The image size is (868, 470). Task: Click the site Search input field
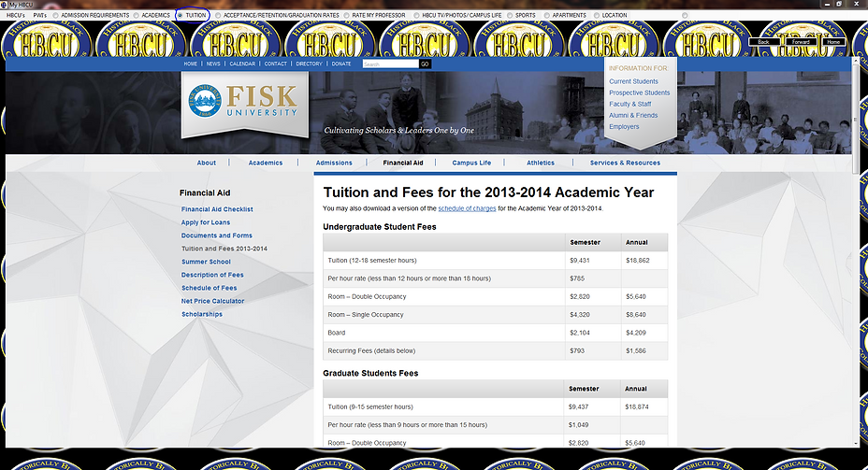pos(391,64)
